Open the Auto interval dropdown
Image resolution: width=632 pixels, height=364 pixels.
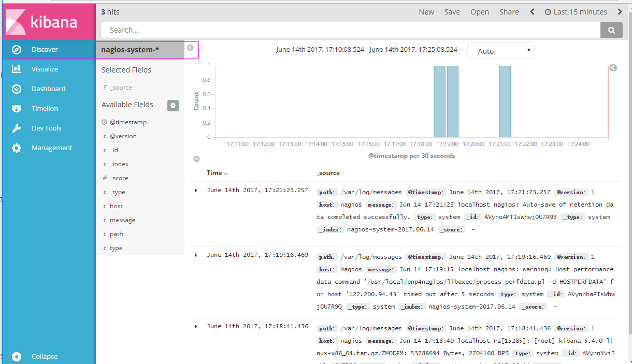pos(500,51)
